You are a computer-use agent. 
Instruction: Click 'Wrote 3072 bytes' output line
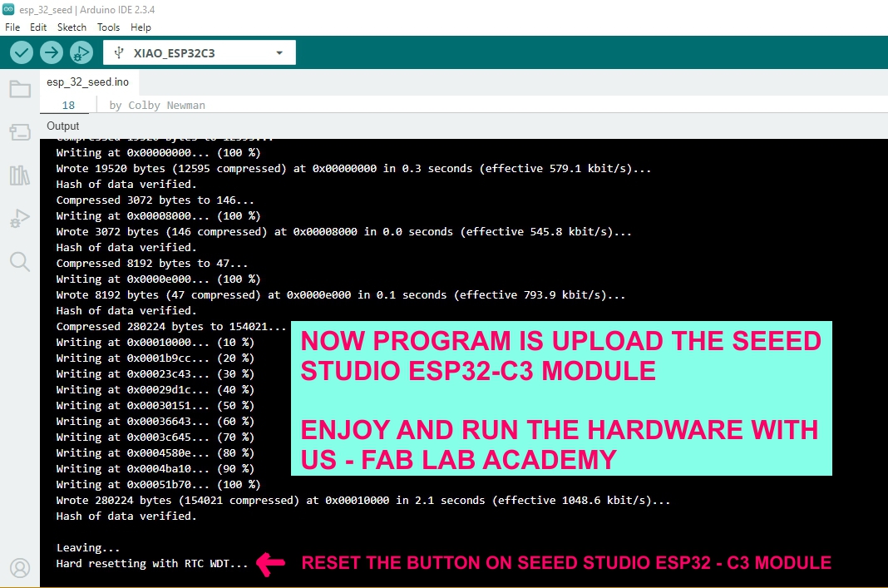(343, 232)
